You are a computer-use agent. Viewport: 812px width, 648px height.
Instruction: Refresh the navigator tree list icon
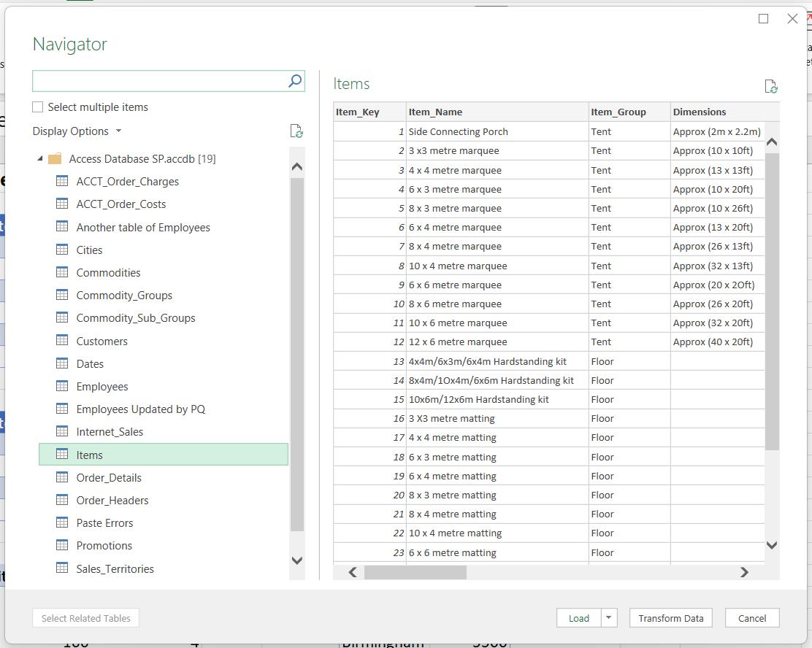[x=296, y=131]
